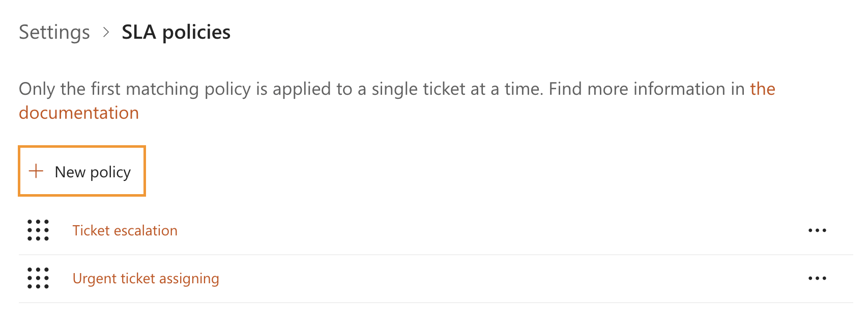Screen dimensions: 868x321
Task: Click the word 'the' in documentation link
Action: [762, 89]
